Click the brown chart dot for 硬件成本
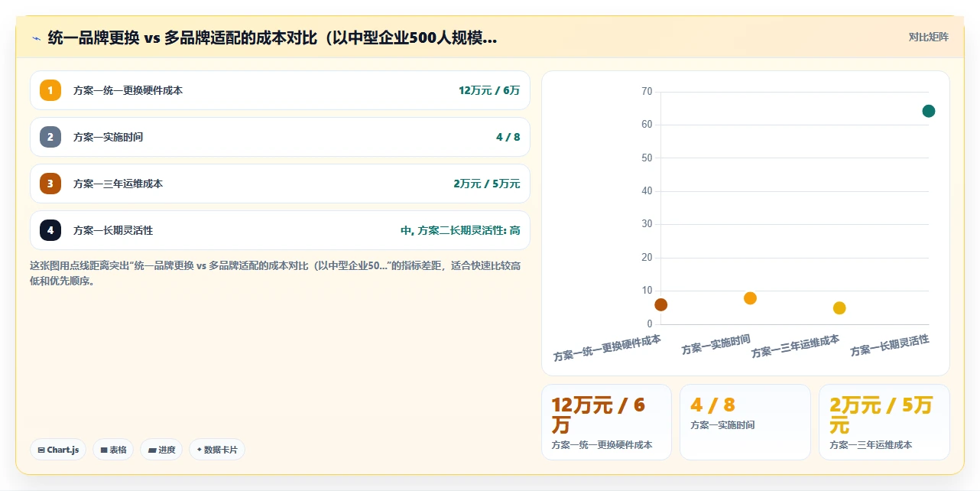This screenshot has height=491, width=980. 661,304
